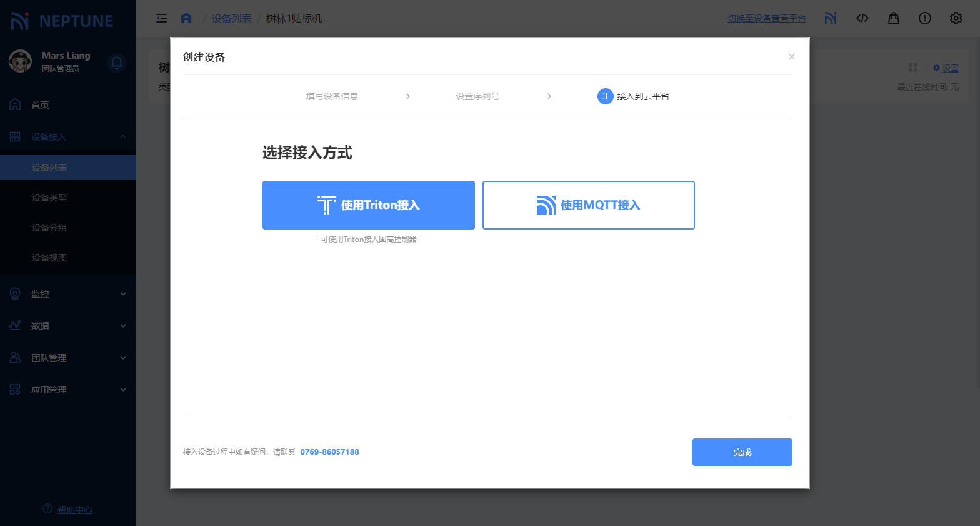Click the notification bell icon

click(x=117, y=63)
